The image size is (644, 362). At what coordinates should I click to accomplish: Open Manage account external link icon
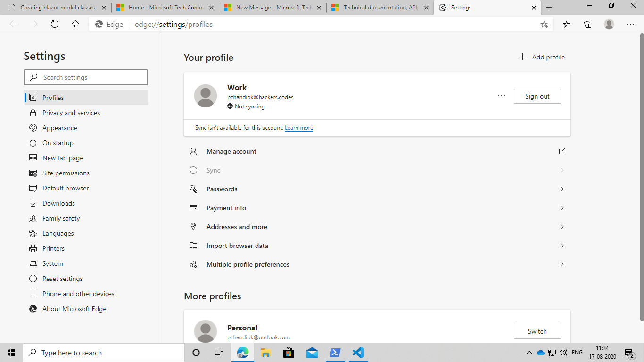pos(562,151)
